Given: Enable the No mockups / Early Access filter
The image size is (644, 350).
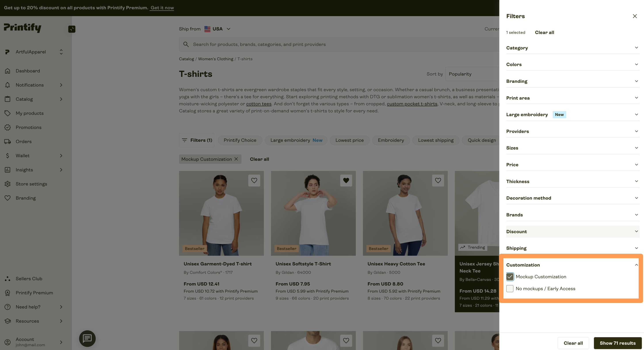Looking at the screenshot, I should pyautogui.click(x=510, y=289).
